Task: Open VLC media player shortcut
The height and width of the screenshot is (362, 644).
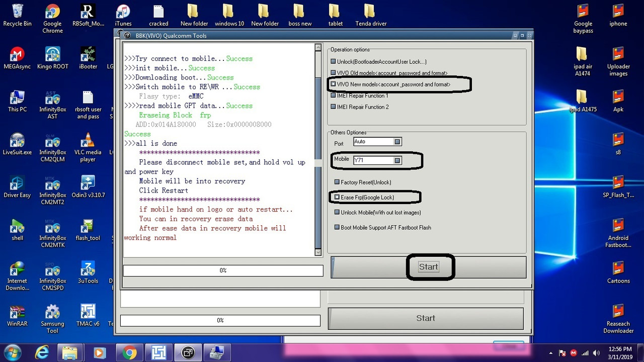Action: point(88,147)
